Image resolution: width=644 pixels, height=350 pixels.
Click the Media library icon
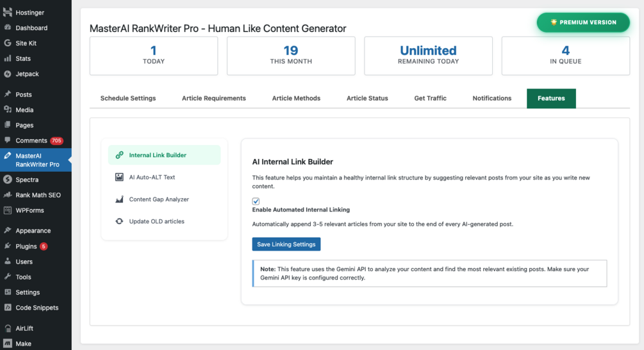(x=8, y=110)
